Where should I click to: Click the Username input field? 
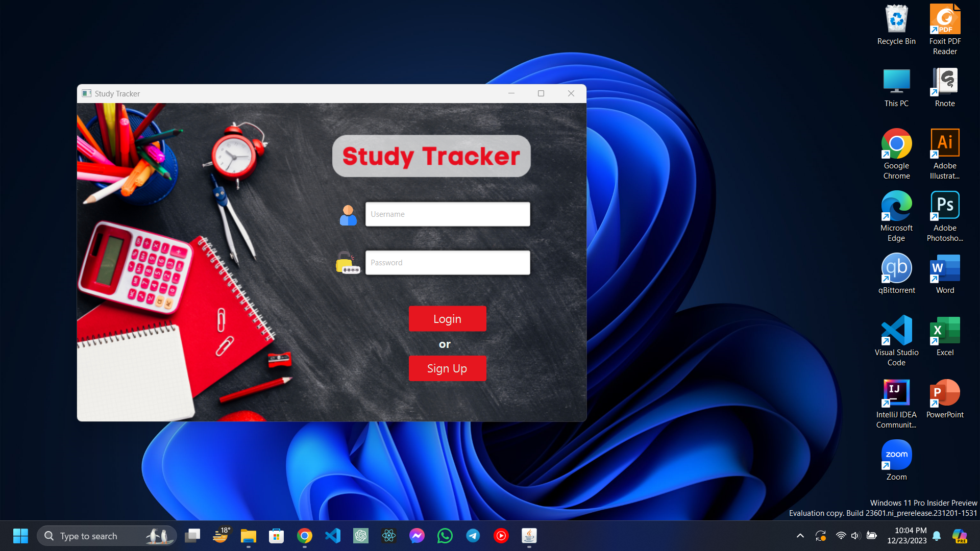447,214
